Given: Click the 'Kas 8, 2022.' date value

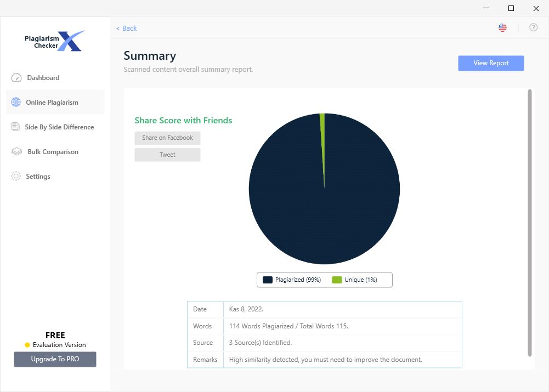Looking at the screenshot, I should click(246, 309).
